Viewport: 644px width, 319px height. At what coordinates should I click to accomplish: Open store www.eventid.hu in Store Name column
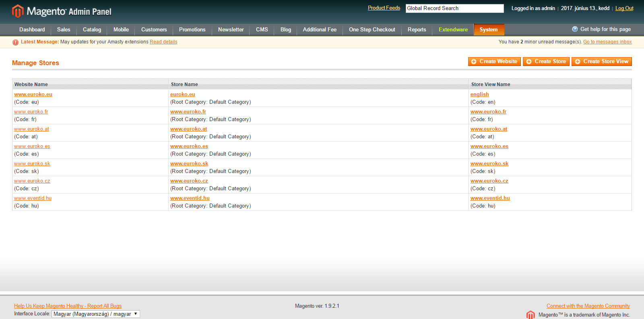[x=190, y=198]
